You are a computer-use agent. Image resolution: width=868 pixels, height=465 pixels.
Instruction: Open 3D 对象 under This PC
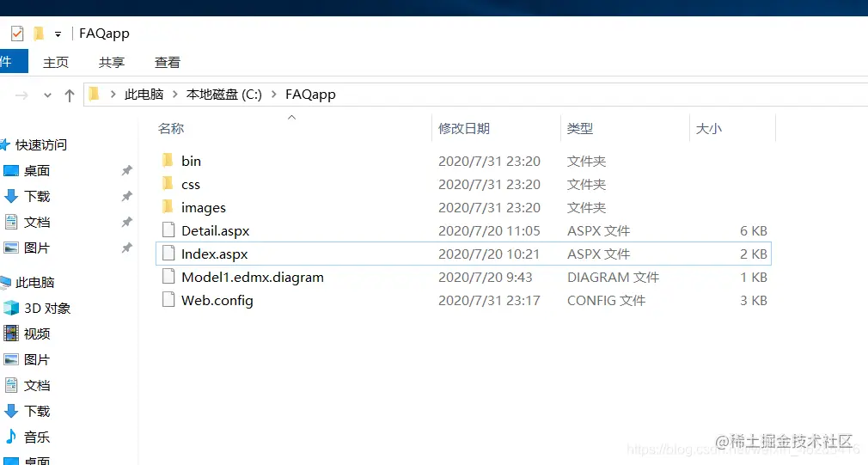coord(47,309)
